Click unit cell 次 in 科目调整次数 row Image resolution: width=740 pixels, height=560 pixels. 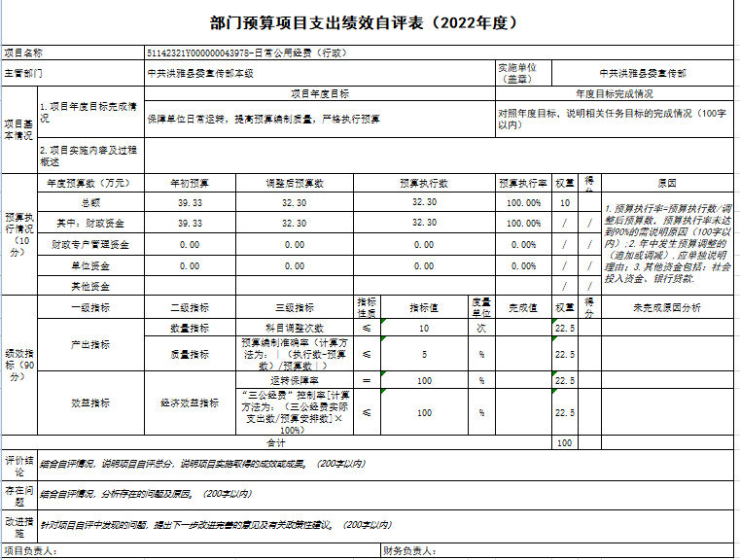[481, 328]
